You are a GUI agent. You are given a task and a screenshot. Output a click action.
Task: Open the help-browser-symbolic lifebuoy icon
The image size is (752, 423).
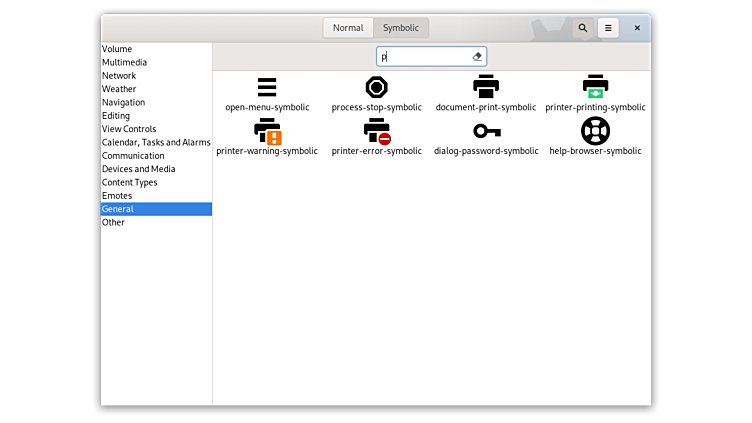point(595,131)
